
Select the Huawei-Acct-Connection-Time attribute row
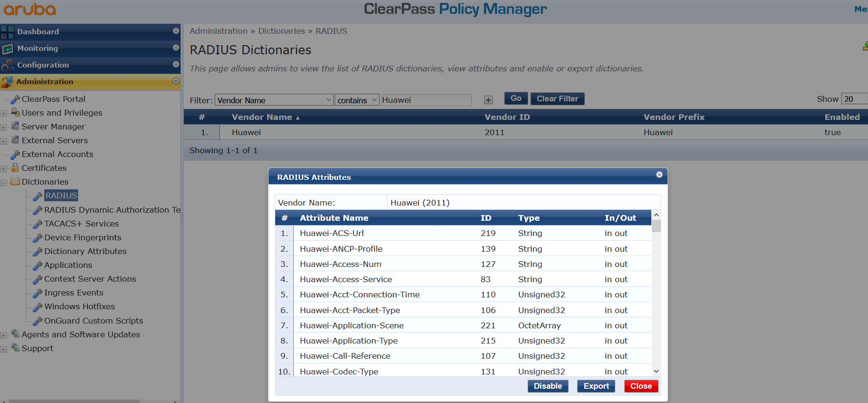coord(463,295)
